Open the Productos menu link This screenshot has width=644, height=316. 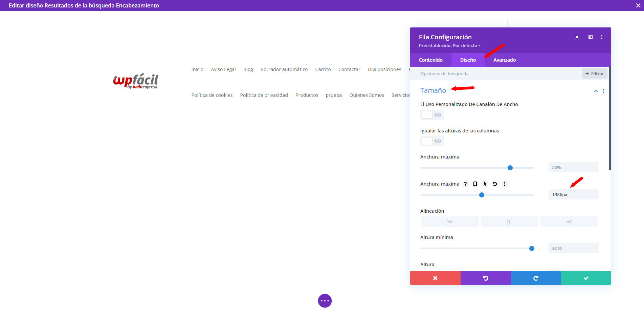coord(307,95)
